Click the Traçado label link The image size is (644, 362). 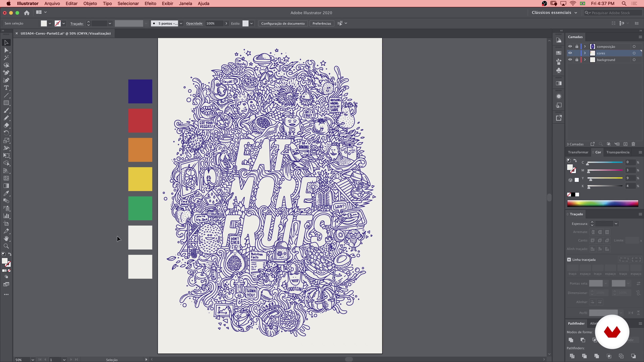pyautogui.click(x=77, y=23)
